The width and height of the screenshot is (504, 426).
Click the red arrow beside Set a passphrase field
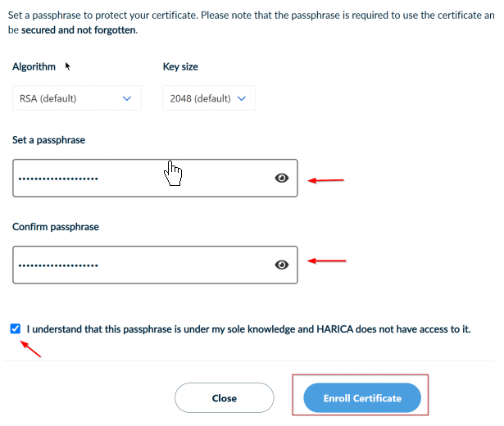click(x=325, y=180)
